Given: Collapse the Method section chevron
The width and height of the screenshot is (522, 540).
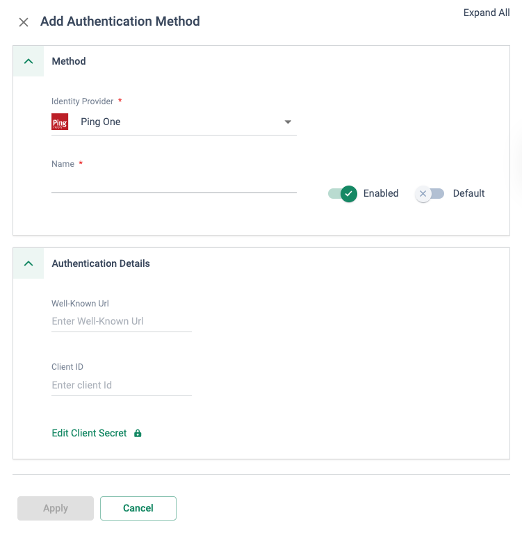Looking at the screenshot, I should 29,61.
